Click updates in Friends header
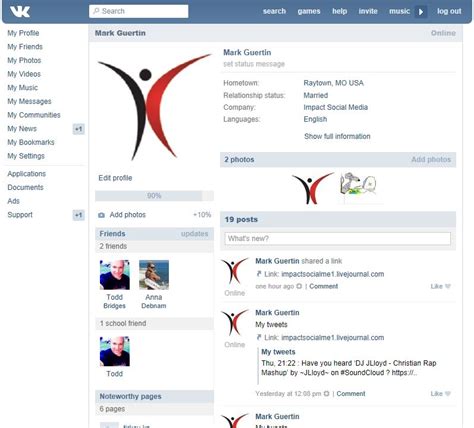Image resolution: width=474 pixels, height=428 pixels. [194, 234]
